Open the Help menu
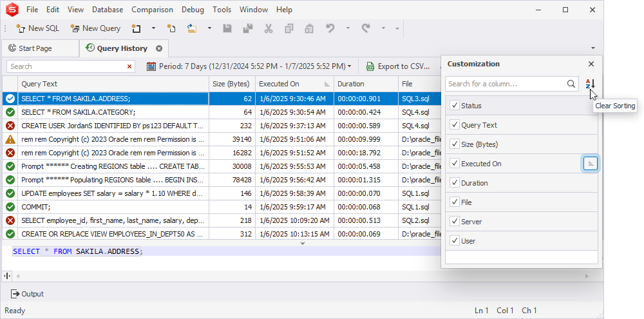The height and width of the screenshot is (319, 644). 284,10
